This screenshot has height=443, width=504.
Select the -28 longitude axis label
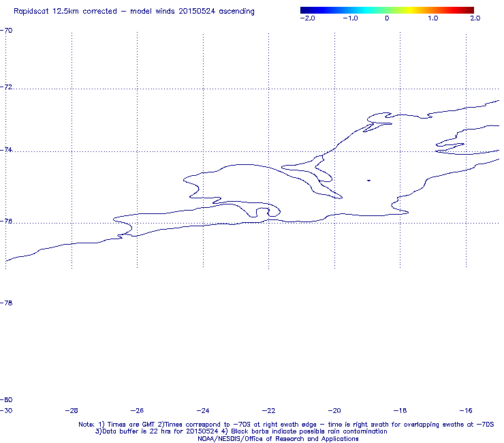pos(72,411)
